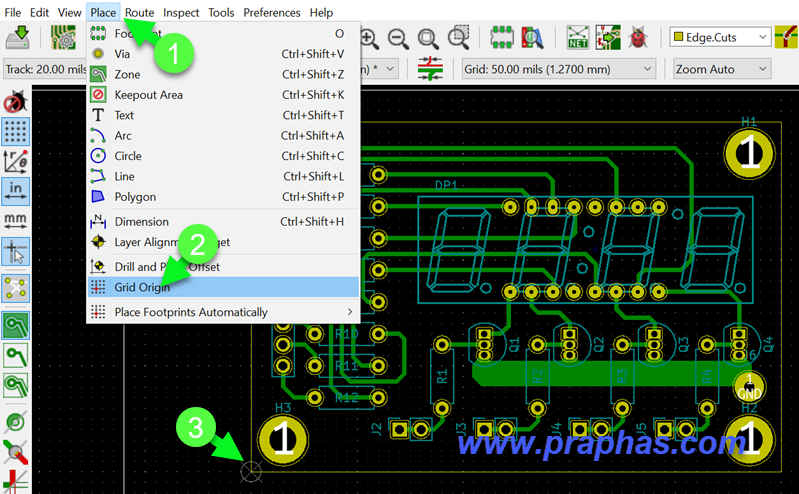Show wireframe zones fill icon
The width and height of the screenshot is (799, 494).
pos(16,385)
